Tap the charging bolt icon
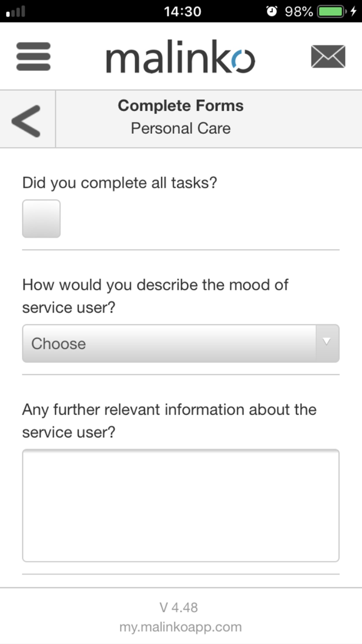This screenshot has height=644, width=362. 354,11
